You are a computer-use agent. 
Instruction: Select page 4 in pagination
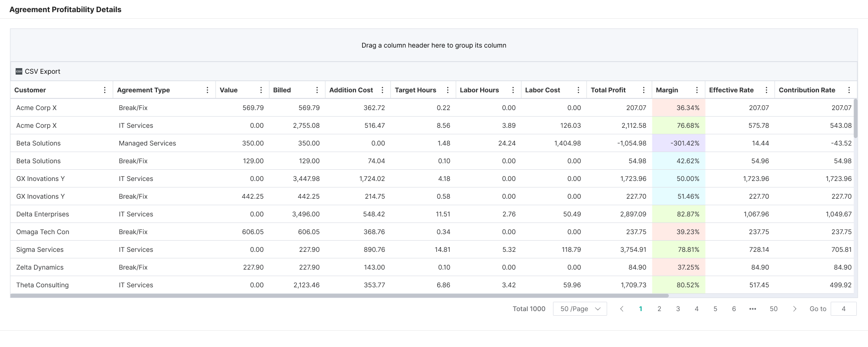click(x=697, y=309)
